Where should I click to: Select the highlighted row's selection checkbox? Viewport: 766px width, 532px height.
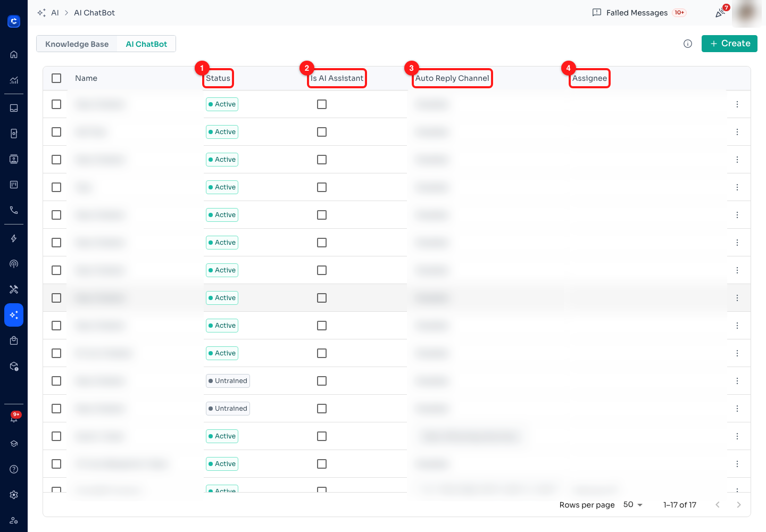56,298
